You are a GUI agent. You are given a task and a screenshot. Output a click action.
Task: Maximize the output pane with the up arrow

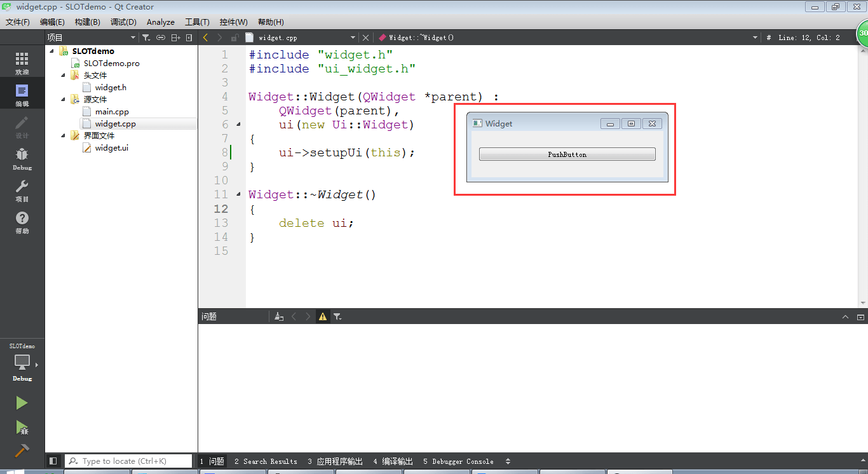pos(845,316)
